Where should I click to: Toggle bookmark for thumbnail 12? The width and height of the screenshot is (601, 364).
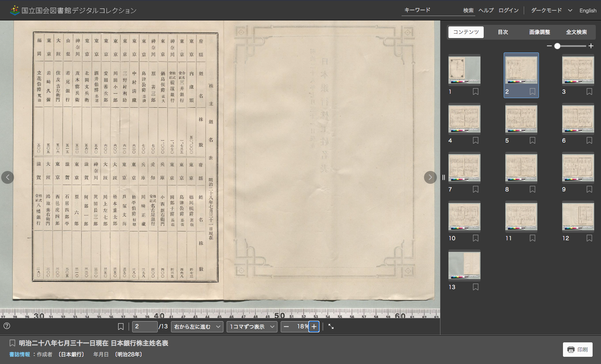pyautogui.click(x=589, y=238)
